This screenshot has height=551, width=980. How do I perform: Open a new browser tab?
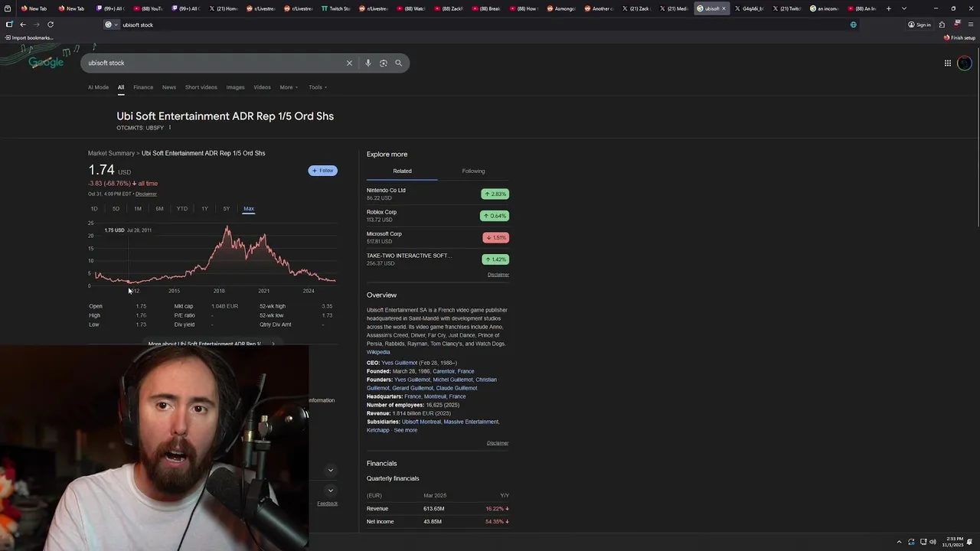[x=889, y=8]
